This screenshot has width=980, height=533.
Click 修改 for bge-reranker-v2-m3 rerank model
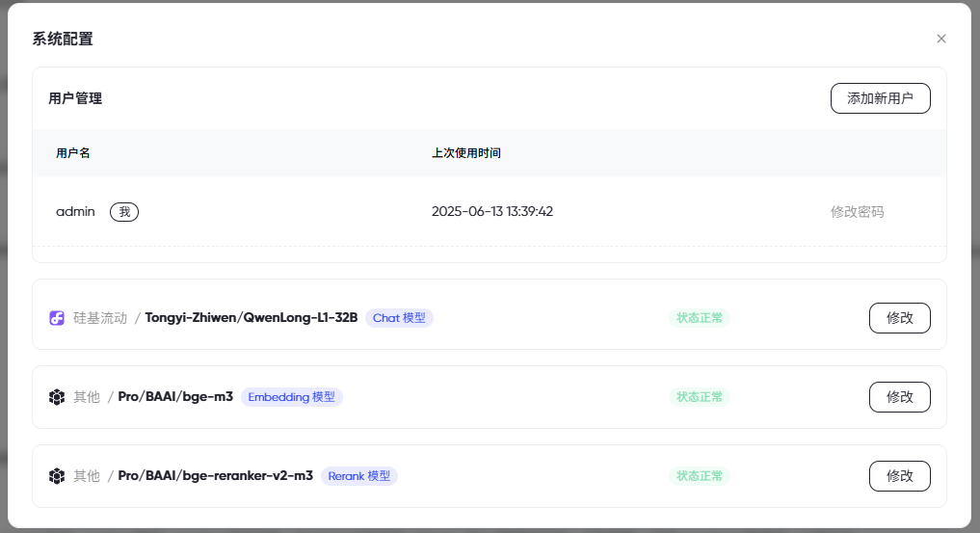pos(899,476)
